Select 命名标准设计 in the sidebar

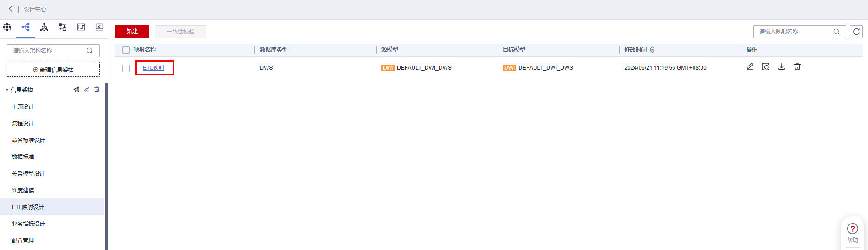coord(28,140)
